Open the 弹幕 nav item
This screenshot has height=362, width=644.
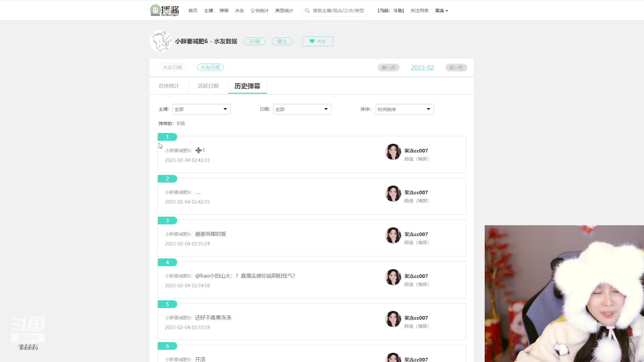[224, 11]
